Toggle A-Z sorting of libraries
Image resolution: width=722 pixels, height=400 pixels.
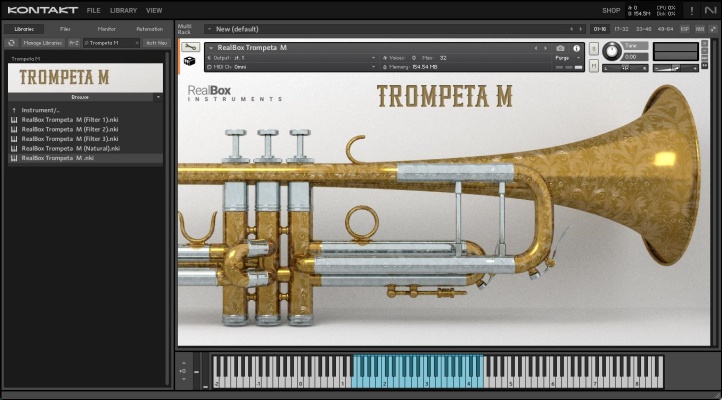[74, 43]
